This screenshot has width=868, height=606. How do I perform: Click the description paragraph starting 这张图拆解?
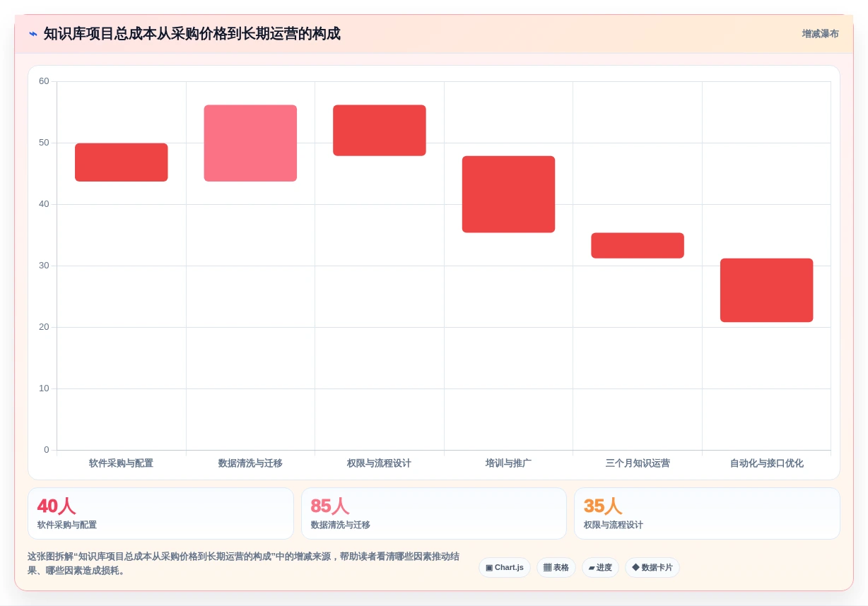pyautogui.click(x=243, y=564)
